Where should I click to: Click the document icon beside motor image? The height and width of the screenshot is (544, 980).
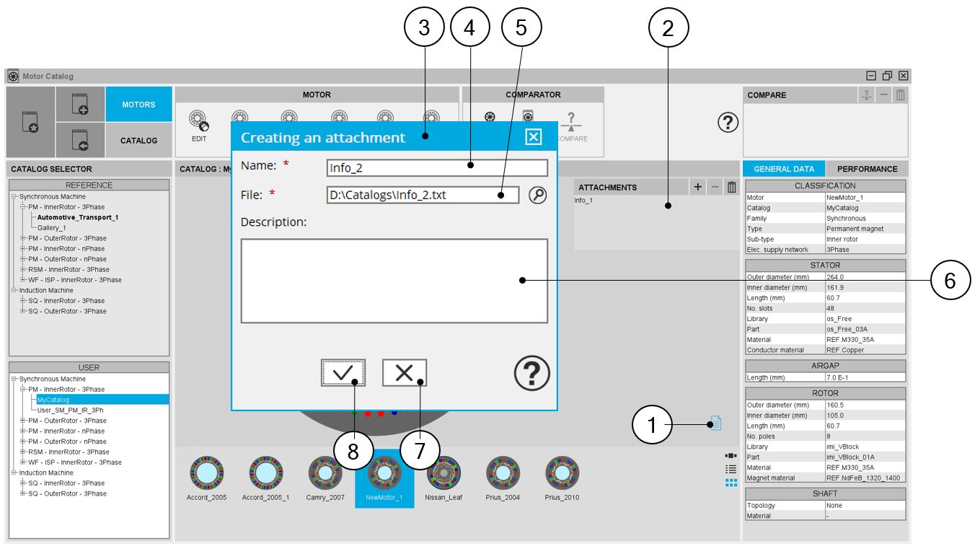pyautogui.click(x=715, y=424)
